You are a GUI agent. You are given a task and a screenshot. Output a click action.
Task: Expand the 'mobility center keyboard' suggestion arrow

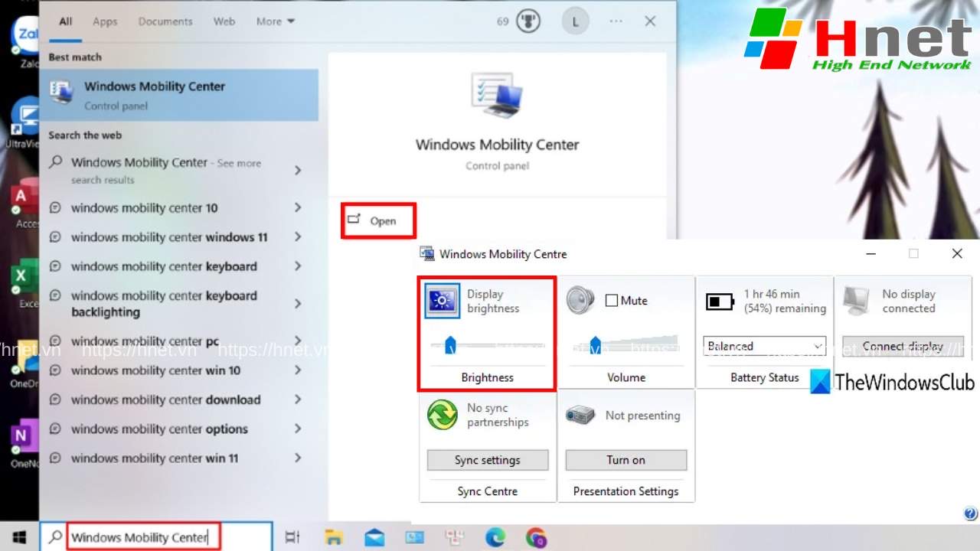pyautogui.click(x=298, y=266)
